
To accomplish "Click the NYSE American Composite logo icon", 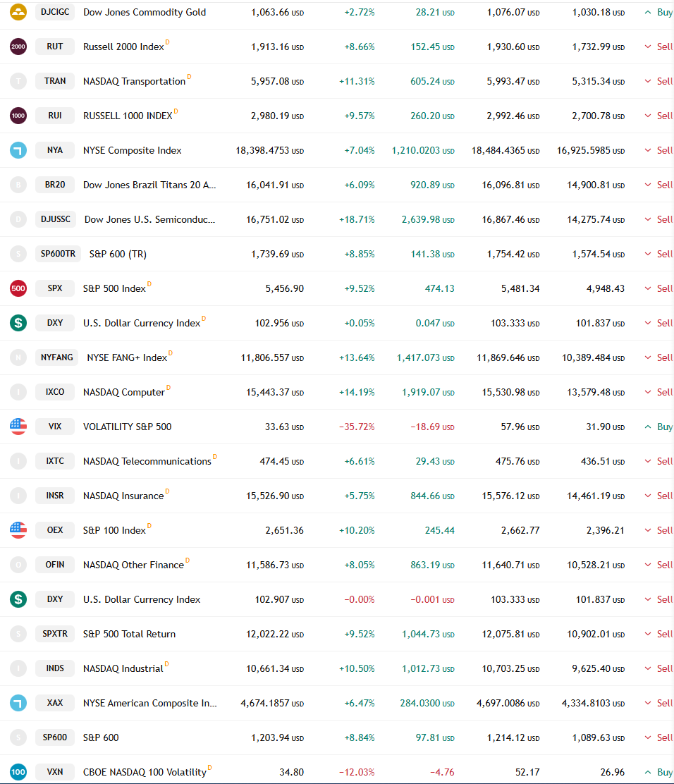I will [18, 702].
